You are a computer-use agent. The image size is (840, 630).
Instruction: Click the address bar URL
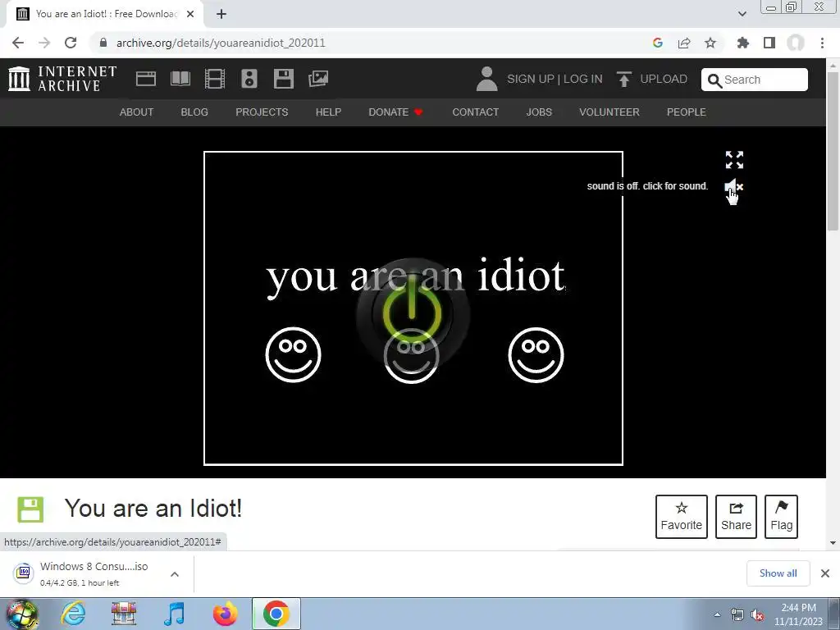[x=221, y=43]
